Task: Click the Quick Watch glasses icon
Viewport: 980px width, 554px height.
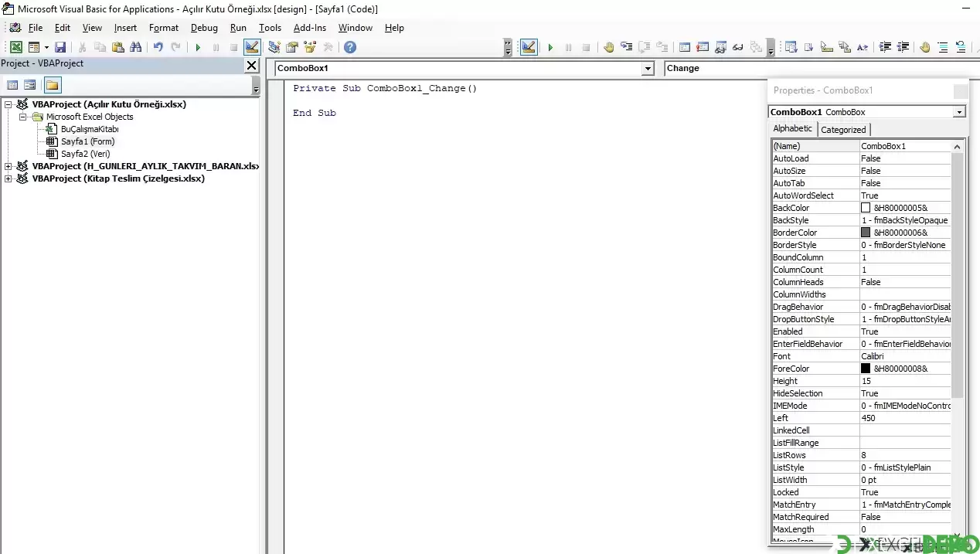Action: 738,47
